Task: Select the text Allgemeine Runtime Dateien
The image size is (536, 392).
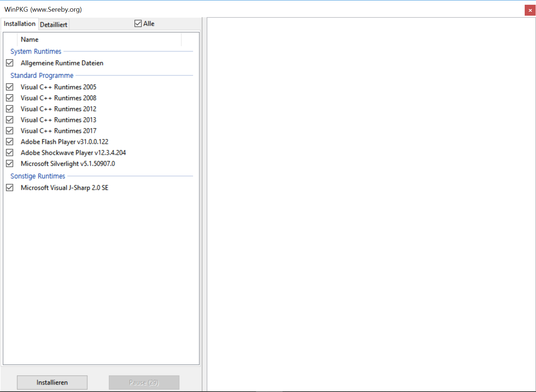Action: (x=62, y=63)
